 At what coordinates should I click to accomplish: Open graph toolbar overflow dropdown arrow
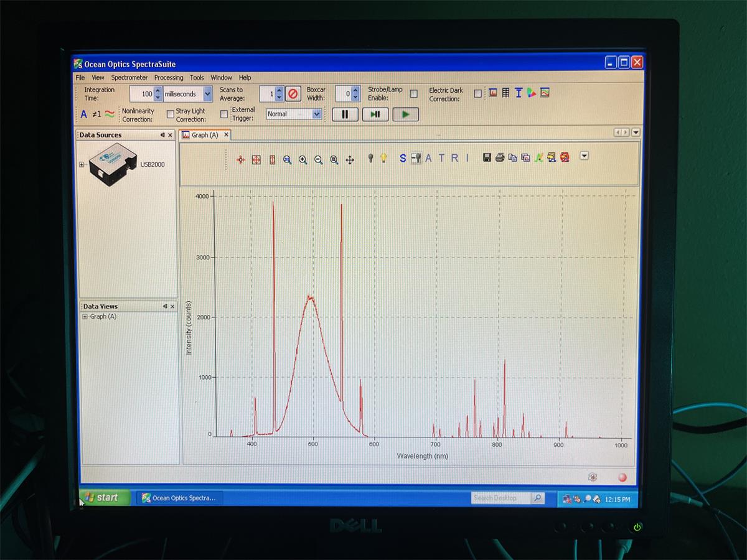[x=584, y=156]
